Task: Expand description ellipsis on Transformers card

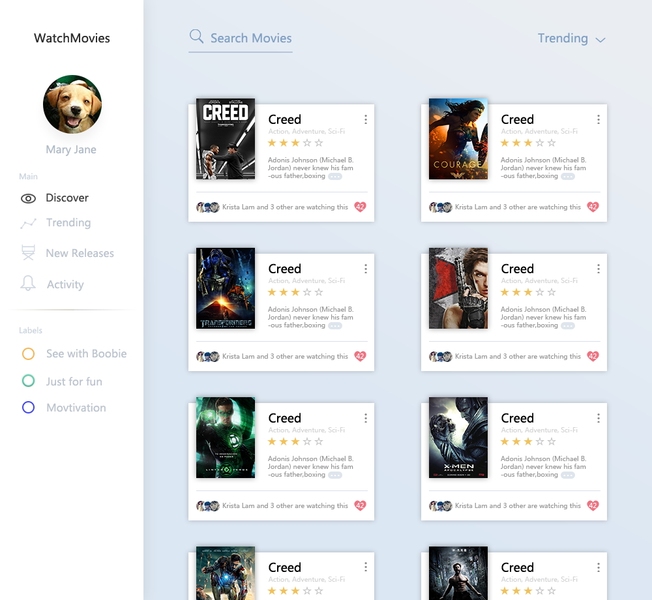Action: click(335, 326)
